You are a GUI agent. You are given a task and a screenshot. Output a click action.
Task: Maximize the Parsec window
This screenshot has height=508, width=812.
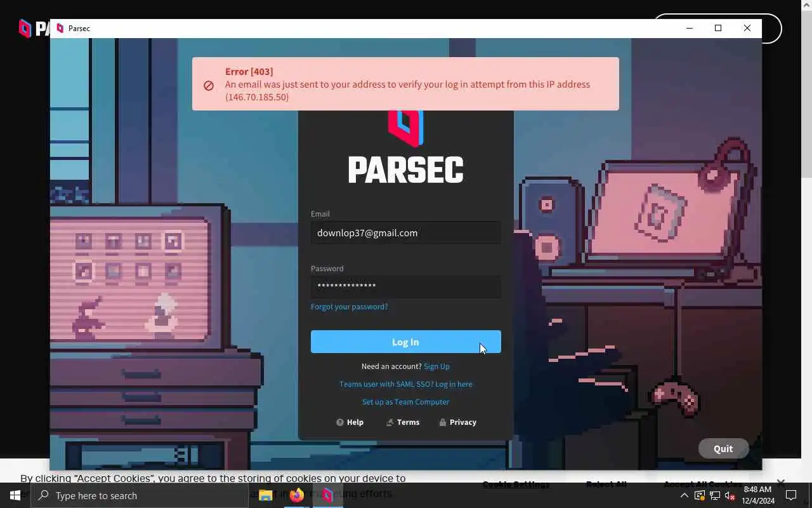(718, 28)
